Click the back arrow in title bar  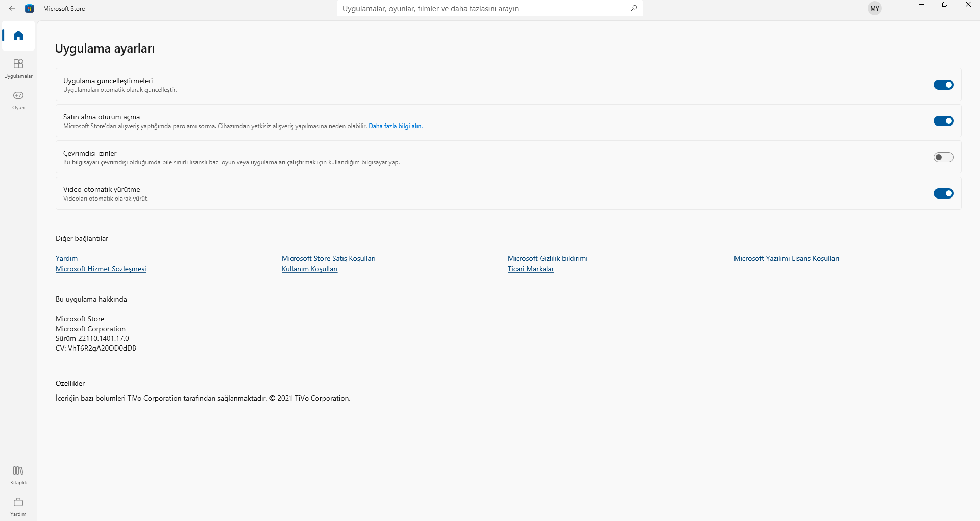point(12,8)
